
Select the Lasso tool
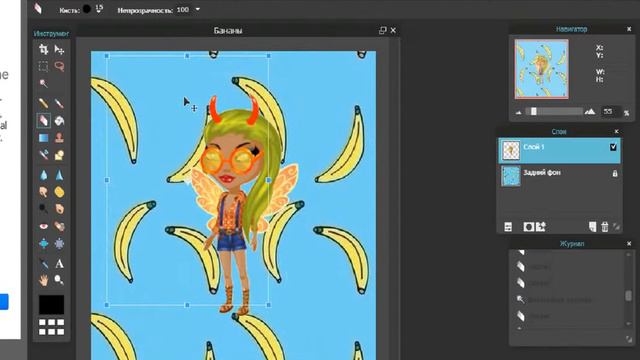(59, 66)
